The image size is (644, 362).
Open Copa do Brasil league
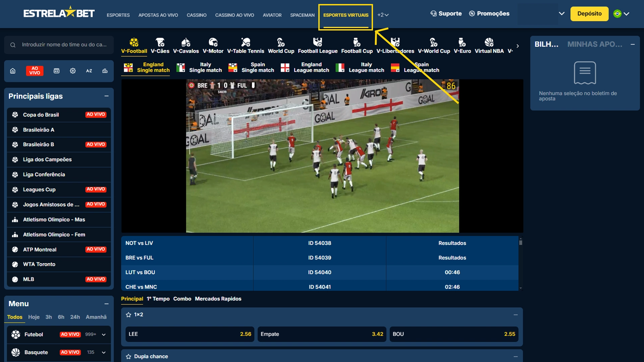59,115
